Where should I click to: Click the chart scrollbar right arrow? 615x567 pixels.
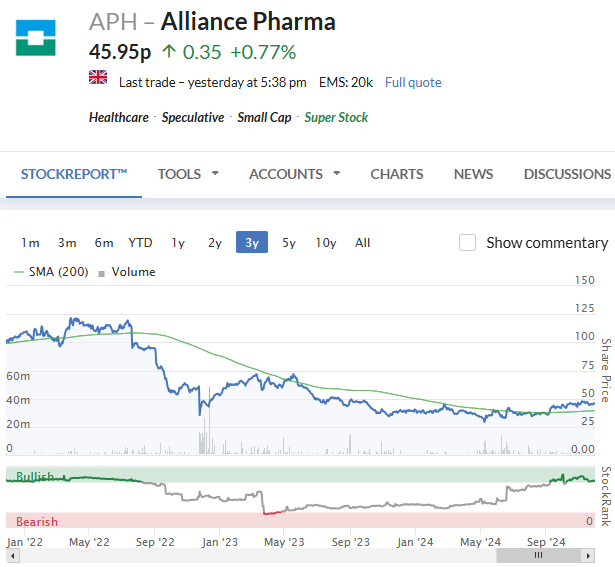coord(588,556)
